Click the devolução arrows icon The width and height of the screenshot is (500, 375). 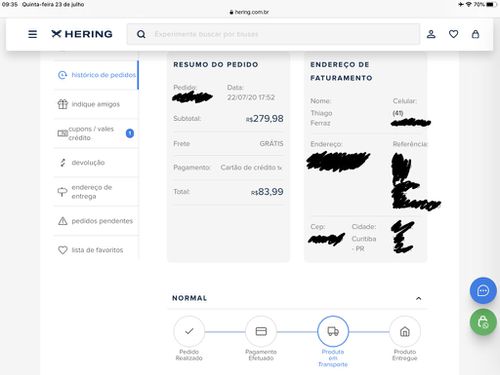pos(63,163)
